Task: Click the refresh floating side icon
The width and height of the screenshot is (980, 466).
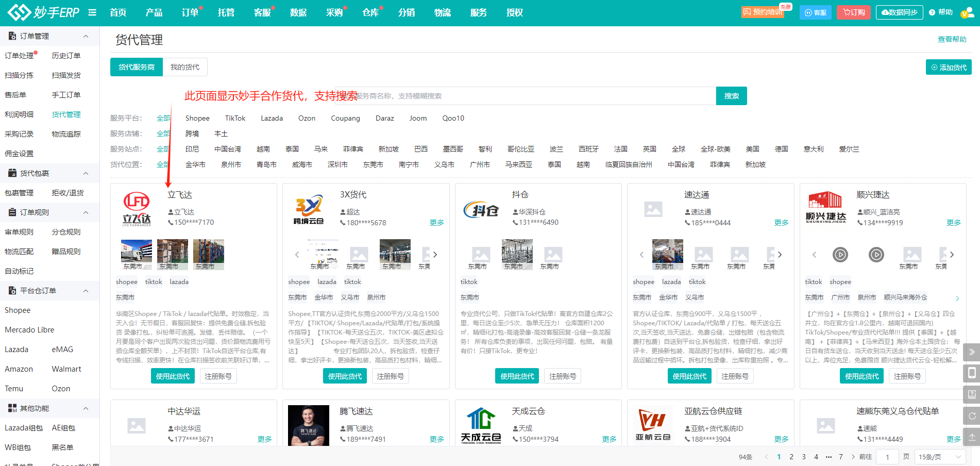Action: (x=972, y=415)
